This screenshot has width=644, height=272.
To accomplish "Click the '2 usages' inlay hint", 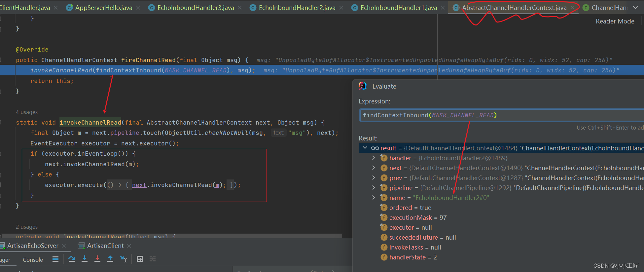I will [27, 227].
